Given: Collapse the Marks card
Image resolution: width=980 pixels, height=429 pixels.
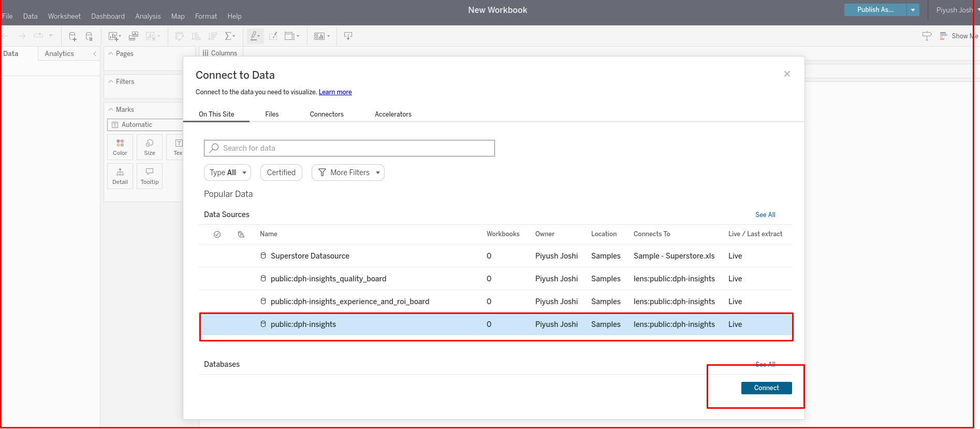Looking at the screenshot, I should pyautogui.click(x=111, y=109).
